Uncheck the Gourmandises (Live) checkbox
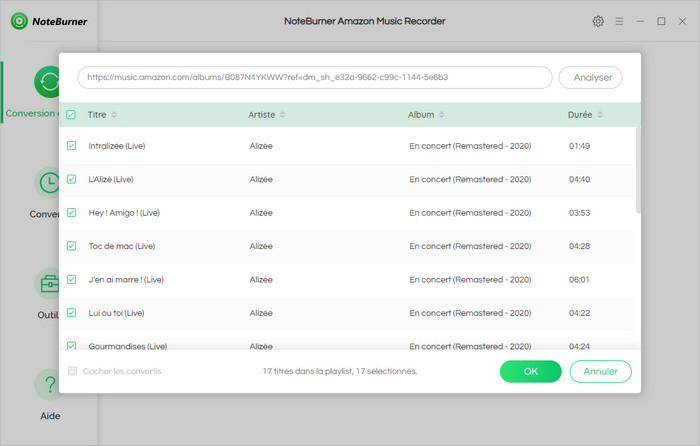Screen dimensions: 700x446 pos(71,346)
